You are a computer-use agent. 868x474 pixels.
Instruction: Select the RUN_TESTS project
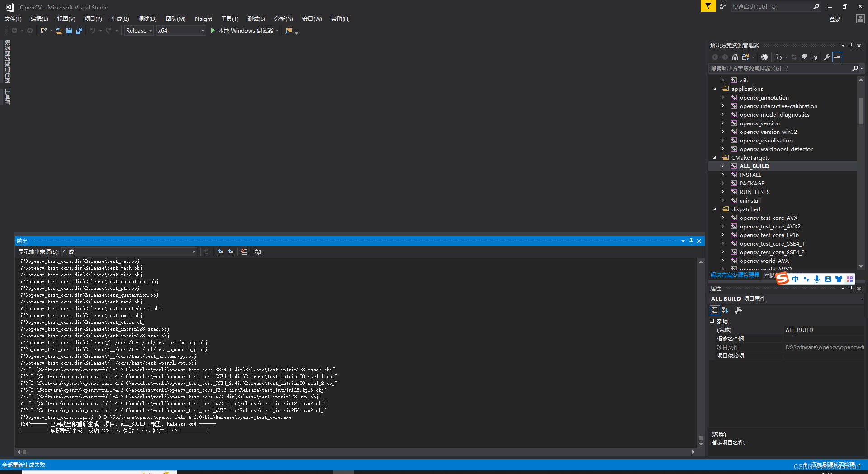tap(755, 192)
